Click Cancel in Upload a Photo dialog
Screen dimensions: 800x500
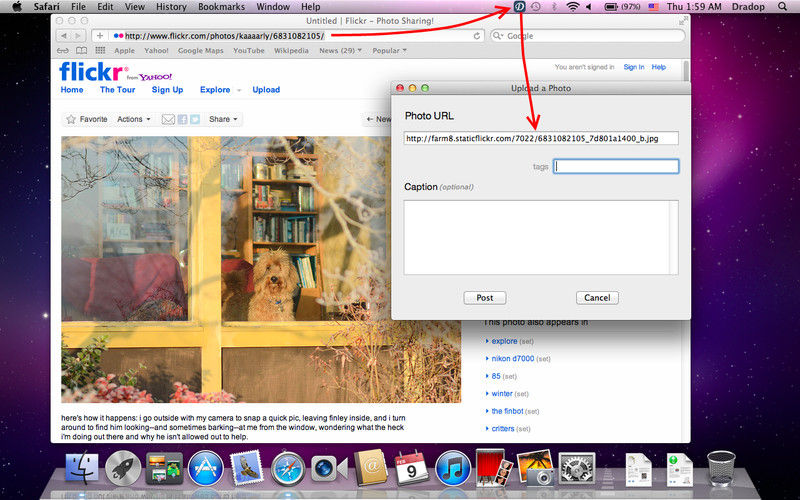click(x=597, y=298)
